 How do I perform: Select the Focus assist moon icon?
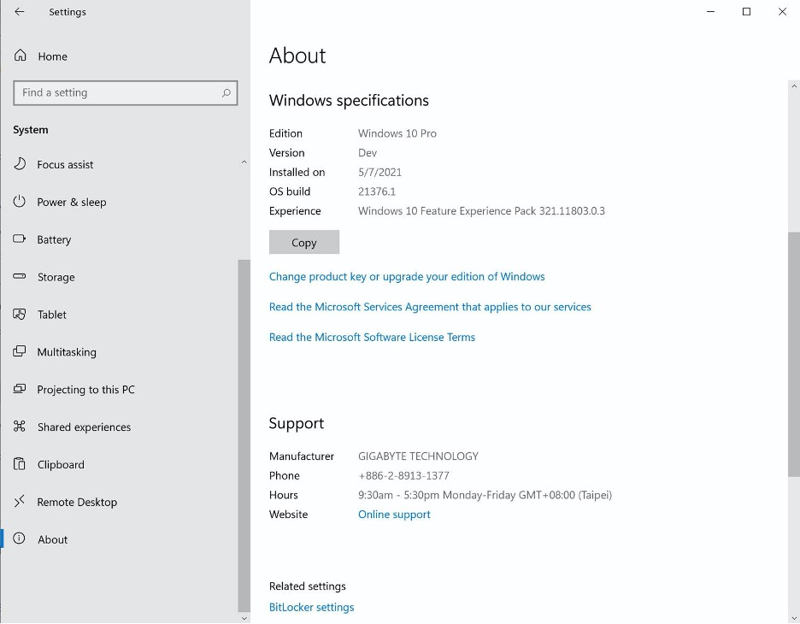click(x=19, y=164)
